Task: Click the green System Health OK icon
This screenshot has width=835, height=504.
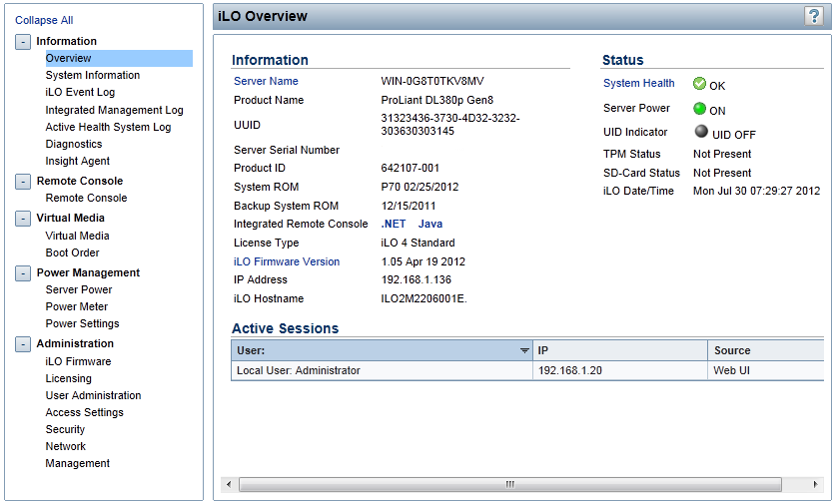Action: click(699, 84)
